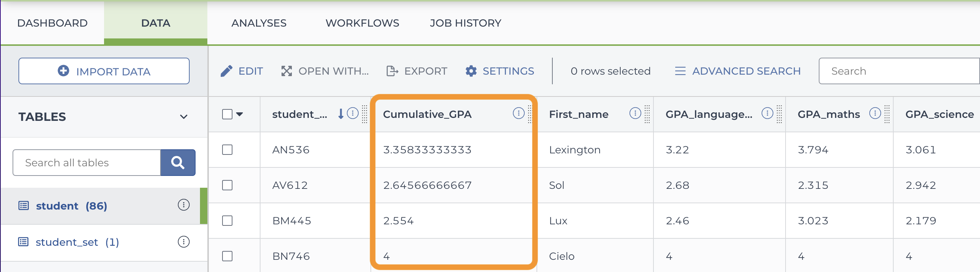Viewport: 980px width, 272px height.
Task: Click the plus icon in Import Data
Action: pyautogui.click(x=63, y=71)
